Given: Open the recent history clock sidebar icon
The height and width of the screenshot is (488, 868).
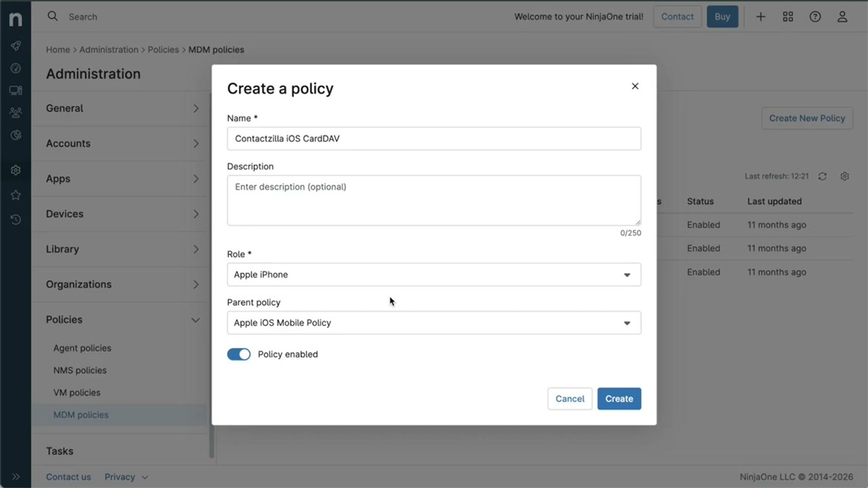Looking at the screenshot, I should point(16,219).
